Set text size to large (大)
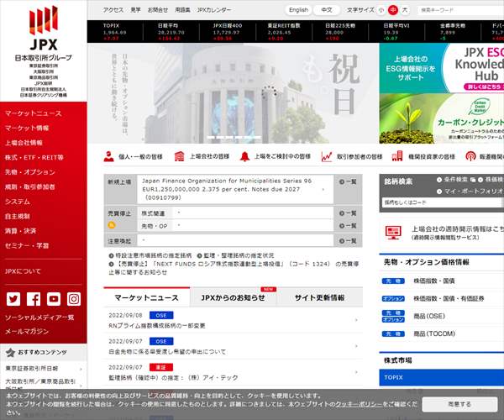The width and height of the screenshot is (504, 420). click(x=405, y=10)
